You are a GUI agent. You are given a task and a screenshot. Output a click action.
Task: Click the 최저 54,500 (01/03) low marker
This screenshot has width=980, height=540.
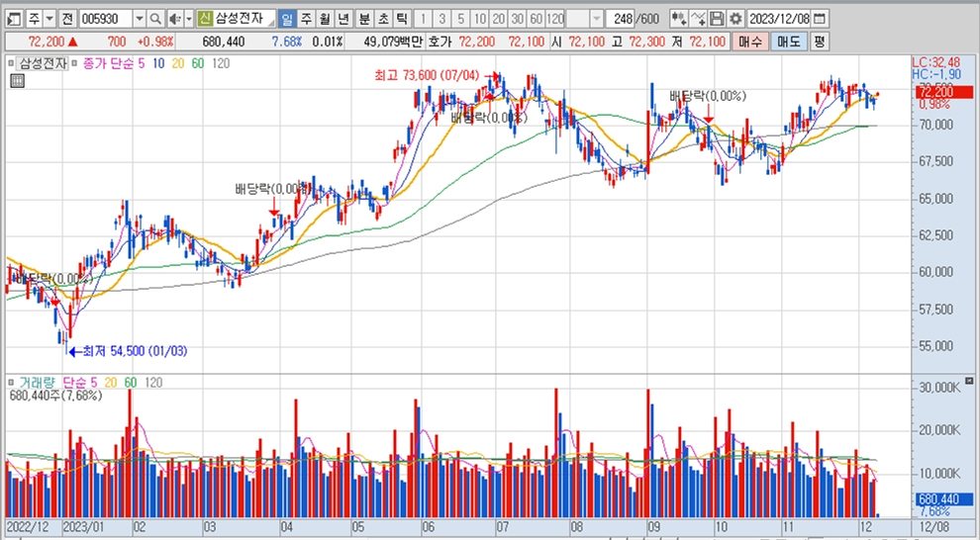point(135,351)
